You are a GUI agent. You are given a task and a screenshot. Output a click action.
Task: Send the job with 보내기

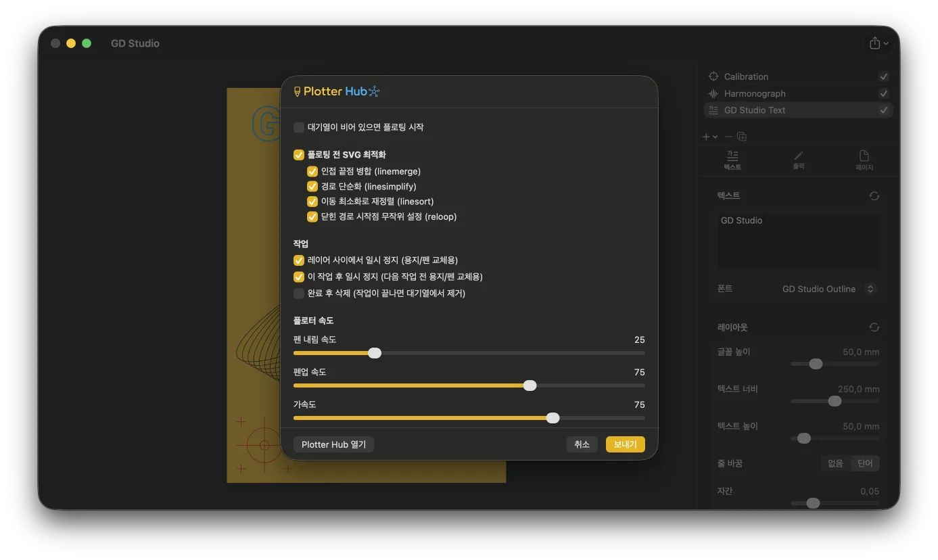[626, 444]
